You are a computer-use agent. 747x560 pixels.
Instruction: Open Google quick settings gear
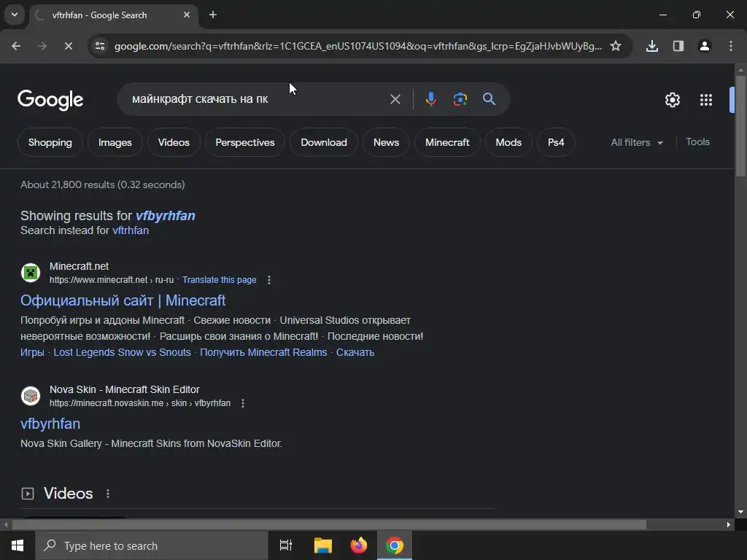672,100
